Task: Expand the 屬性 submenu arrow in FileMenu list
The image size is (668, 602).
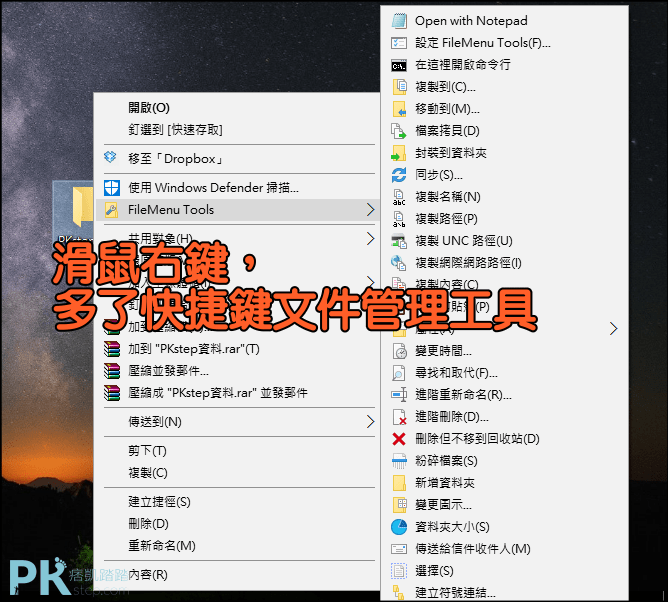Action: click(613, 329)
